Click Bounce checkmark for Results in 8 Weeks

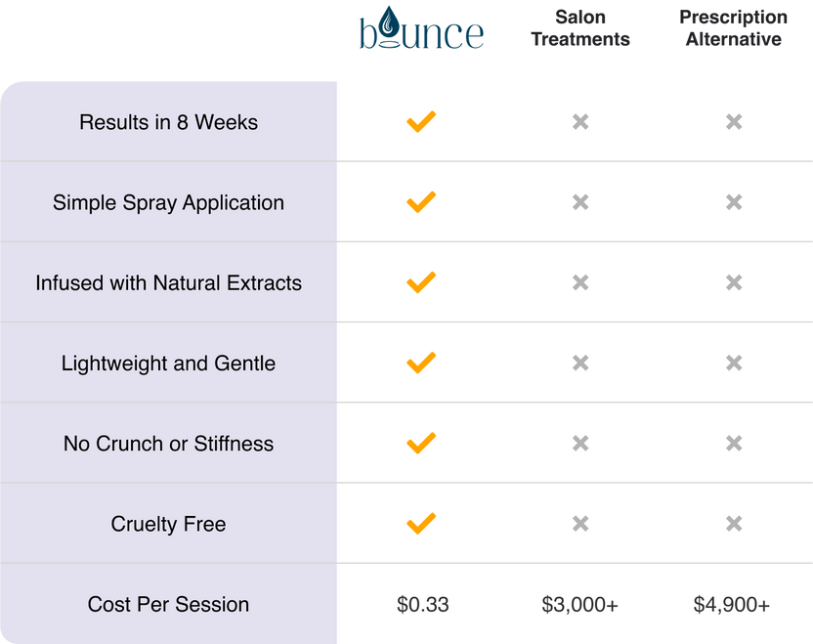[x=421, y=122]
